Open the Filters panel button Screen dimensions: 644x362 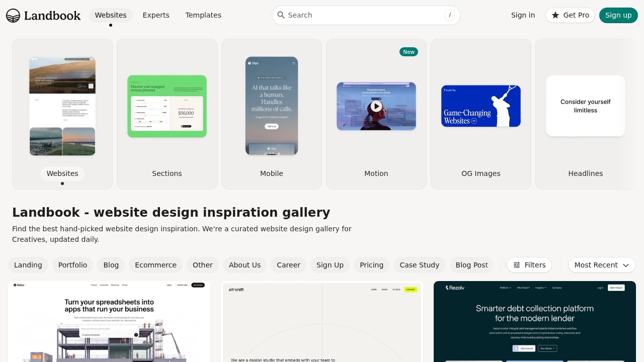pos(529,265)
